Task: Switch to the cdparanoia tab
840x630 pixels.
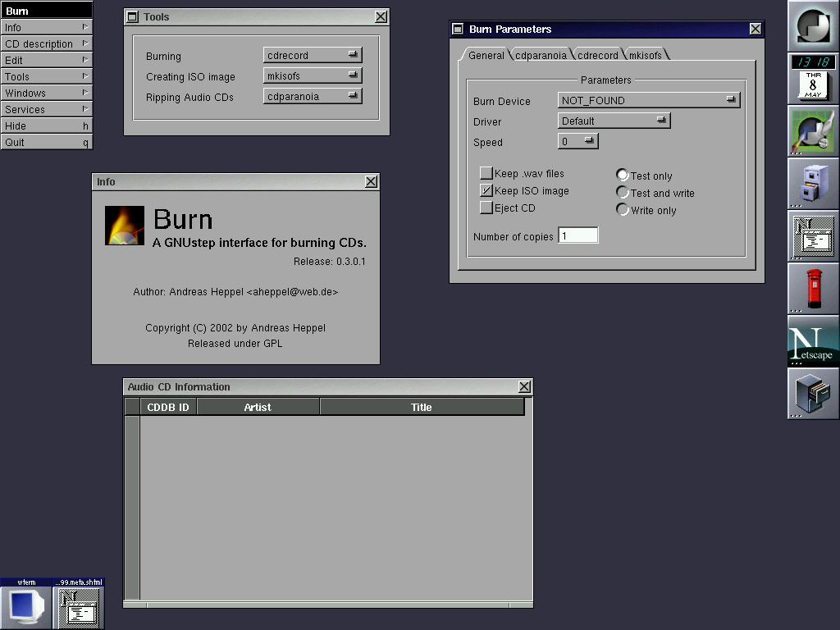Action: click(541, 56)
